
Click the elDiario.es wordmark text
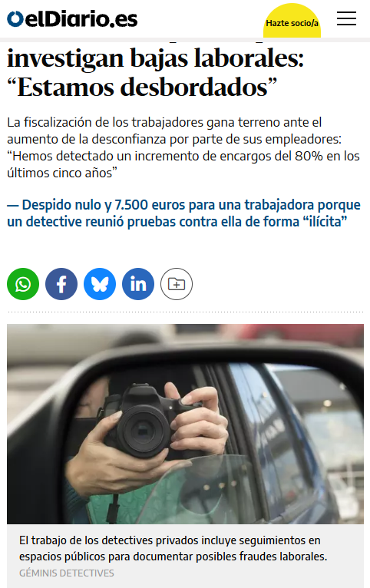click(x=81, y=19)
